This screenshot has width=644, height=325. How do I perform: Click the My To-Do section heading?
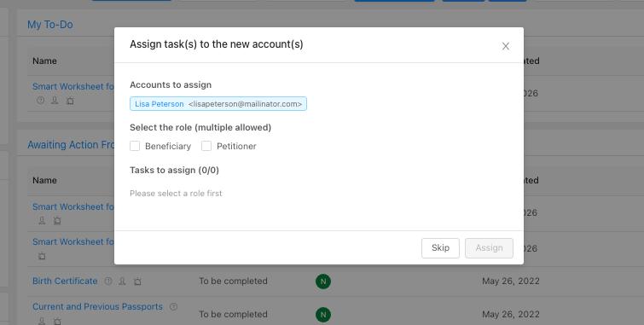(50, 25)
